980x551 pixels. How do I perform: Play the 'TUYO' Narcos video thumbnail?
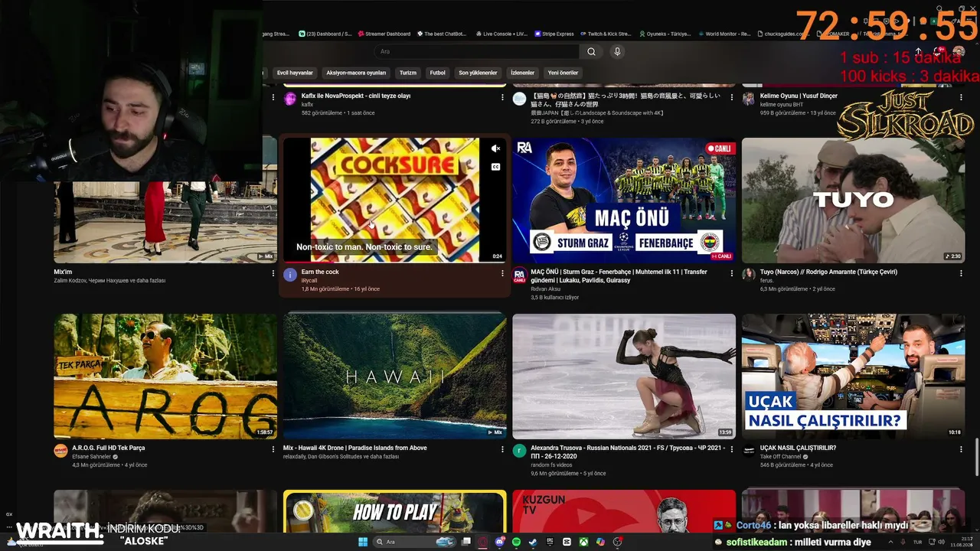point(853,200)
